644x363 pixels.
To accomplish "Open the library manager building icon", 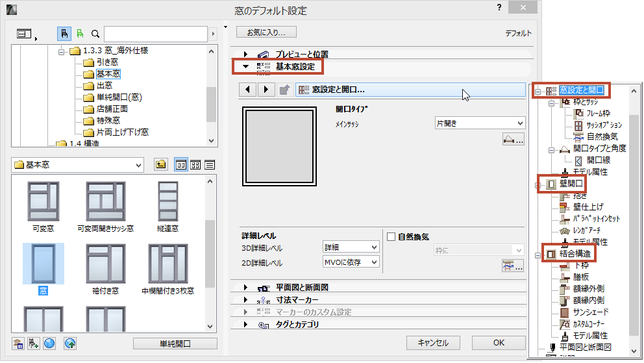I will coord(18,344).
